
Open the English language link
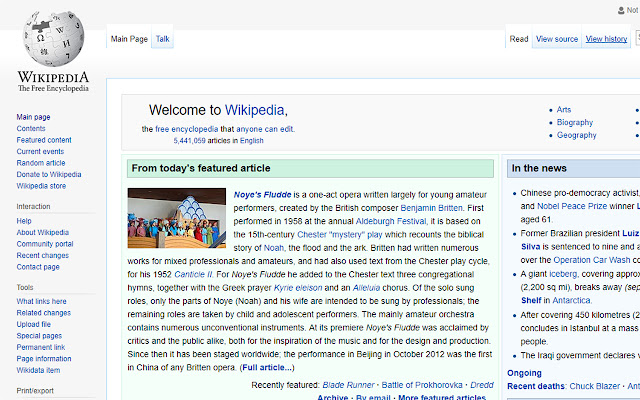click(251, 140)
